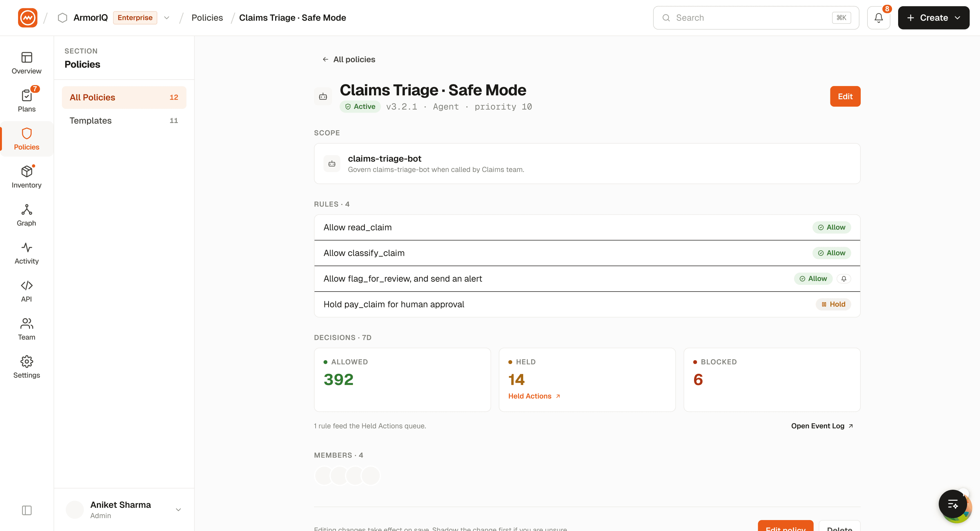Click the first member avatar under Members
The height and width of the screenshot is (531, 980).
pos(324,476)
